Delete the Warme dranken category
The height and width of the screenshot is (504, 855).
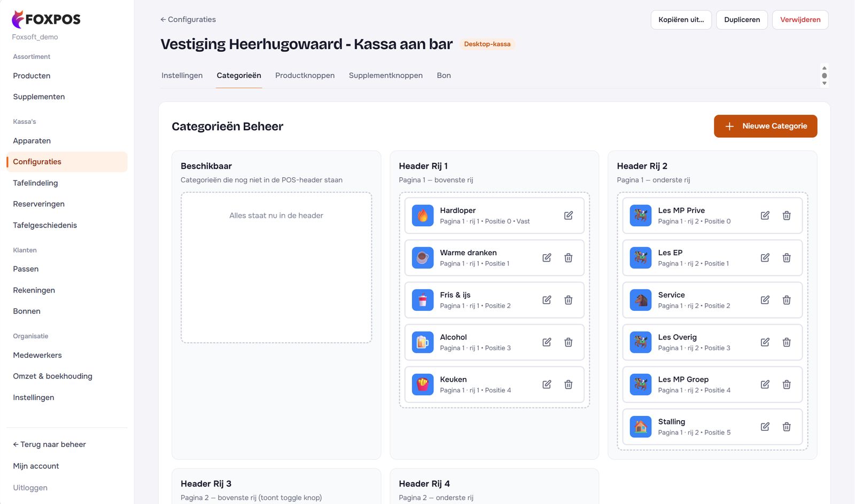point(569,258)
